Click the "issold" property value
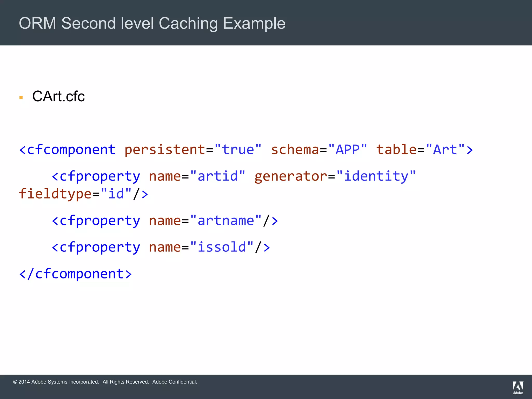The width and height of the screenshot is (532, 399). (222, 247)
